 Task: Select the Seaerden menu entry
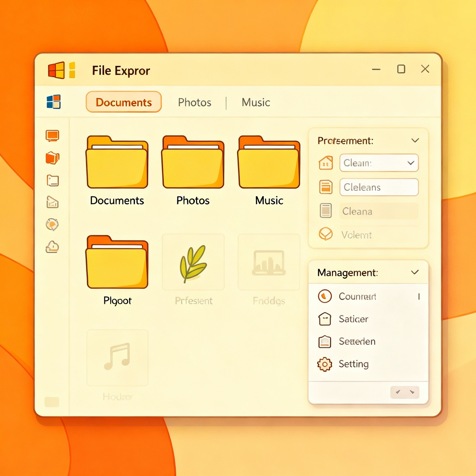pyautogui.click(x=369, y=341)
